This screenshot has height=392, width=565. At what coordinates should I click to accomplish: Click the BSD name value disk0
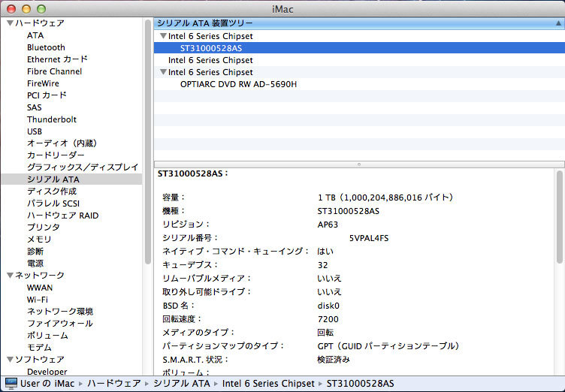pyautogui.click(x=328, y=306)
